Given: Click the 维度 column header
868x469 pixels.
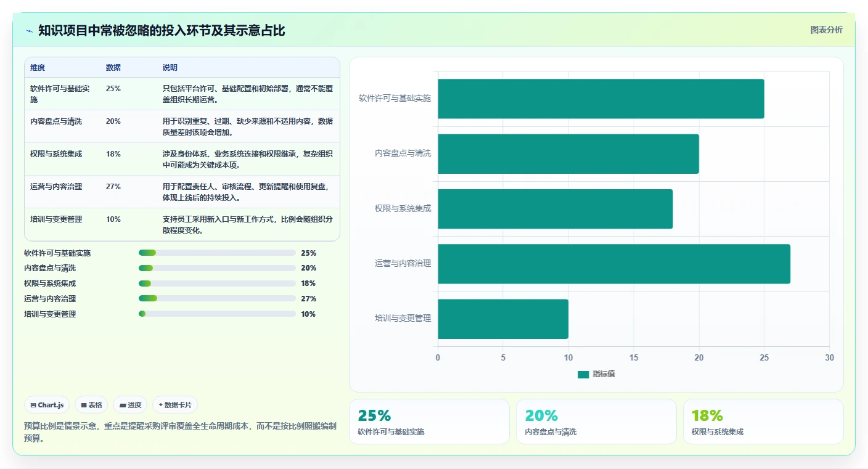Looking at the screenshot, I should click(x=38, y=68).
